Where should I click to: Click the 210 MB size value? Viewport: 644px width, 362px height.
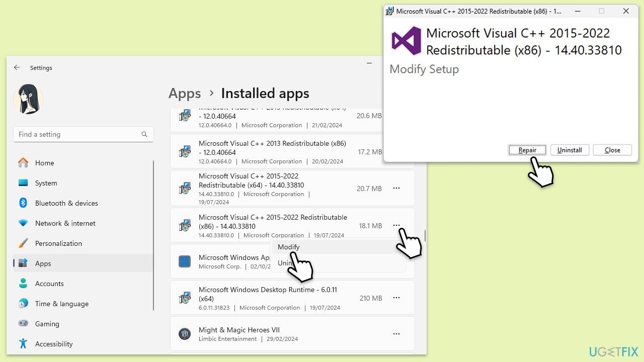pos(371,298)
